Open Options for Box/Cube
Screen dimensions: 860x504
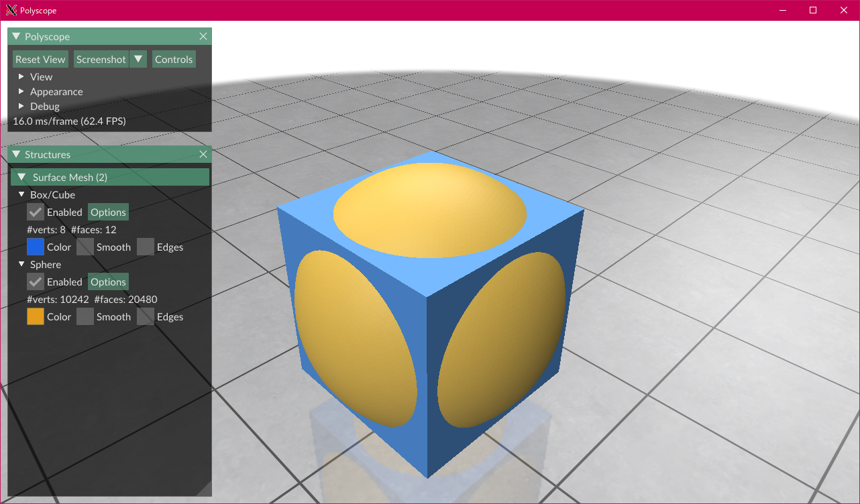[108, 212]
